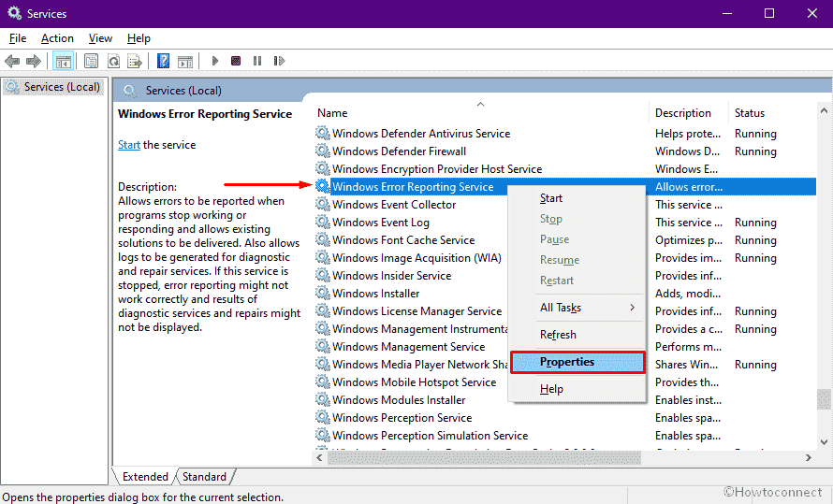
Task: Click the Start the service link
Action: (129, 145)
